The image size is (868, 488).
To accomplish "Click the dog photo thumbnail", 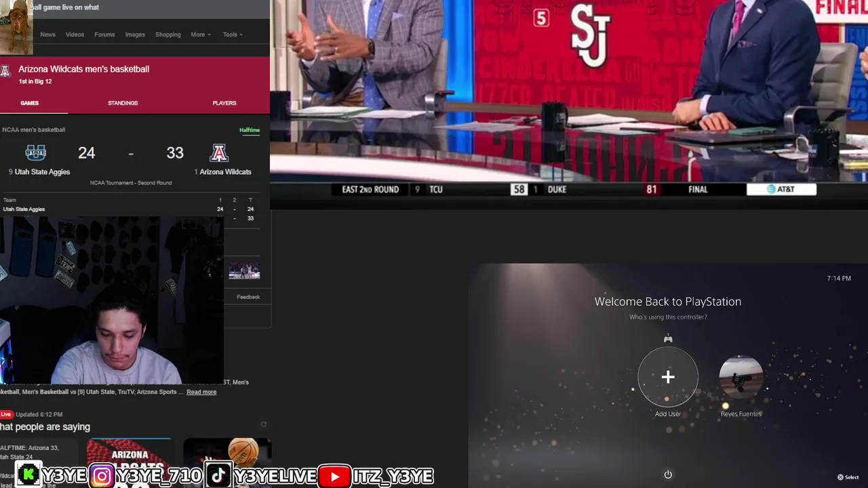I will click(x=16, y=27).
